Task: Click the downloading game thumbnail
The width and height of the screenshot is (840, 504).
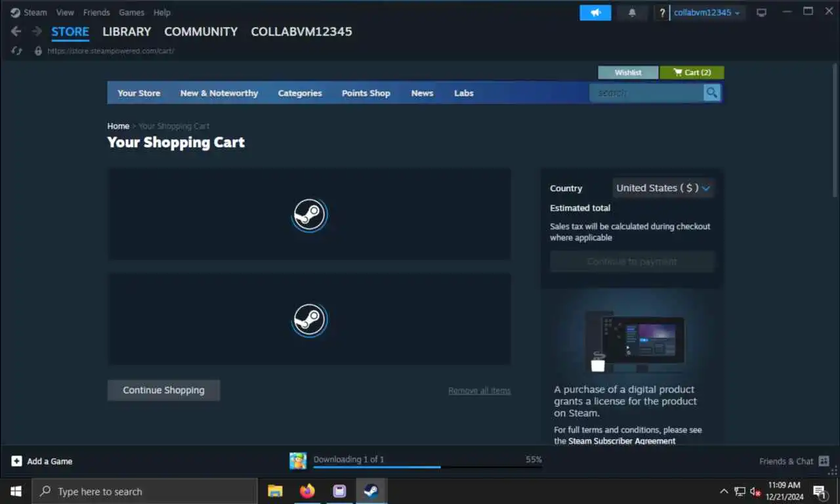Action: 298,461
